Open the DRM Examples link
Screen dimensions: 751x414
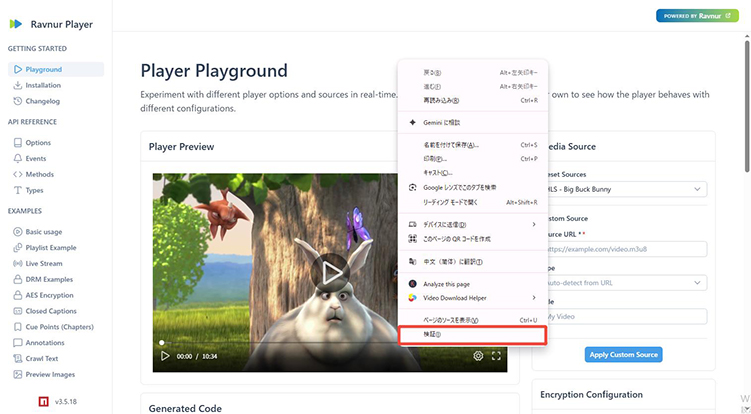click(49, 279)
